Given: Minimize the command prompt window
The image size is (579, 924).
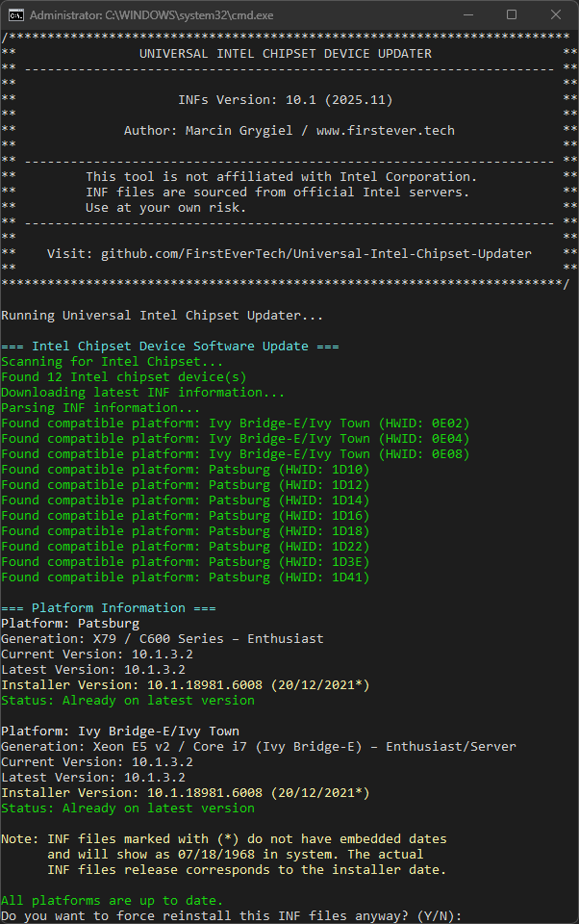Looking at the screenshot, I should point(467,14).
